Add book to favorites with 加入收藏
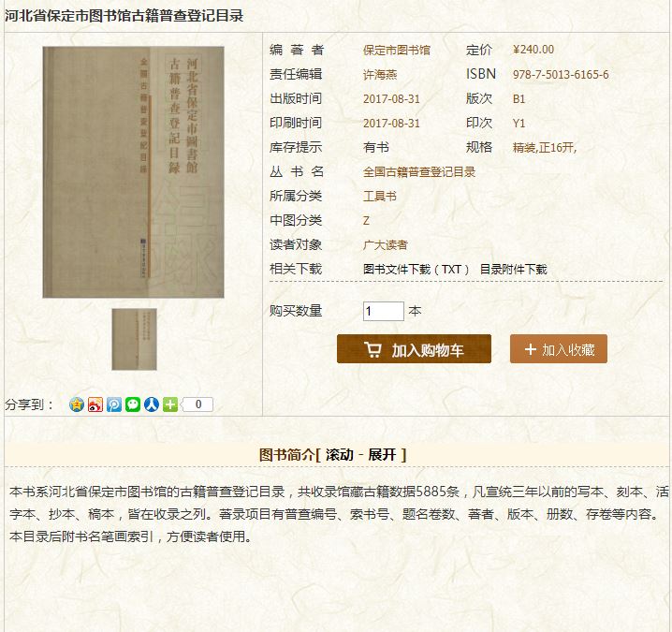 (559, 349)
